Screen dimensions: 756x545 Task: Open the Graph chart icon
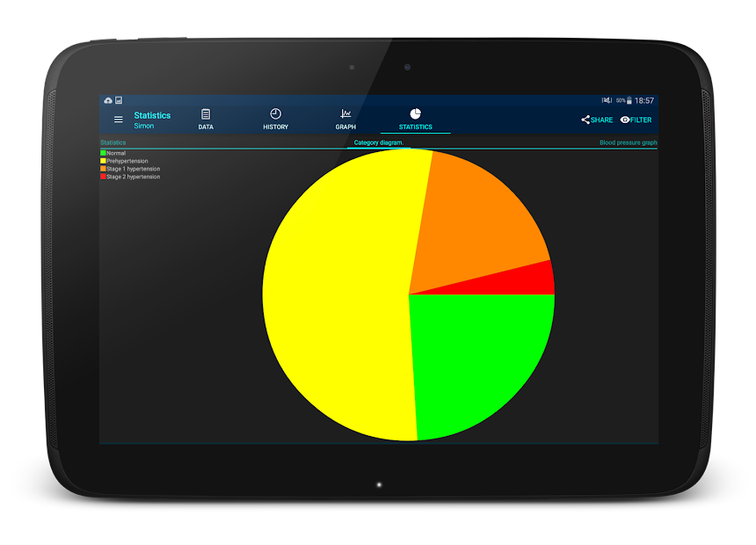[x=345, y=113]
